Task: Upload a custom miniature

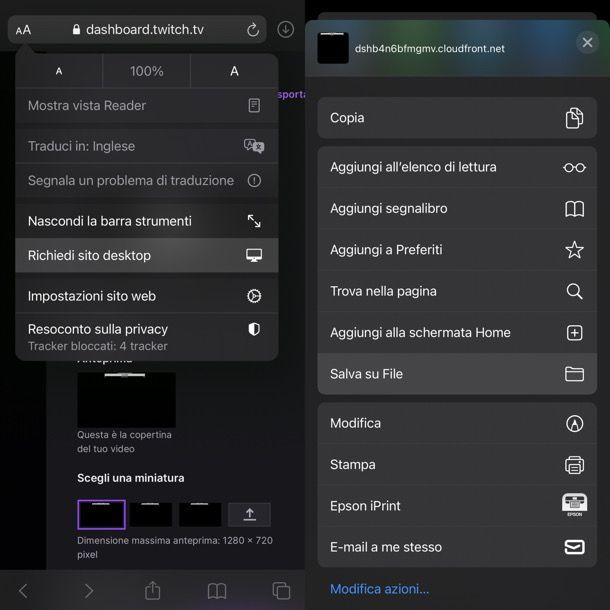Action: [x=249, y=515]
